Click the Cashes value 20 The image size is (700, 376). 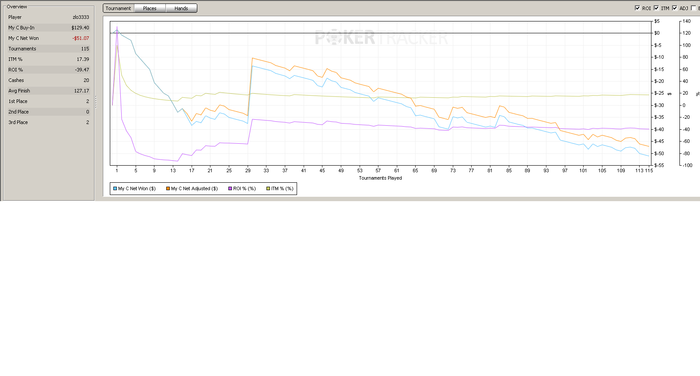point(86,80)
